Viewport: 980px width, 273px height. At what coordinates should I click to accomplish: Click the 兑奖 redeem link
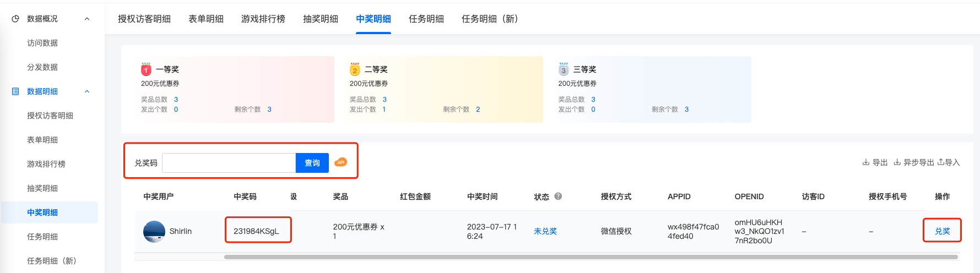pyautogui.click(x=943, y=231)
